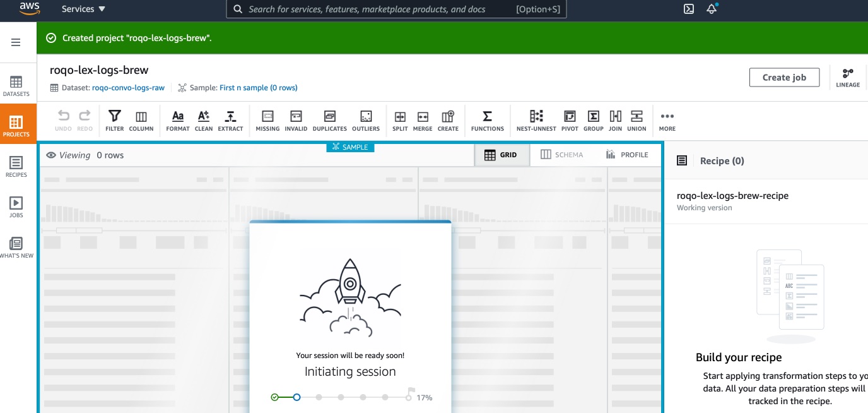Click the 17% progress text
The width and height of the screenshot is (868, 413).
(x=425, y=398)
